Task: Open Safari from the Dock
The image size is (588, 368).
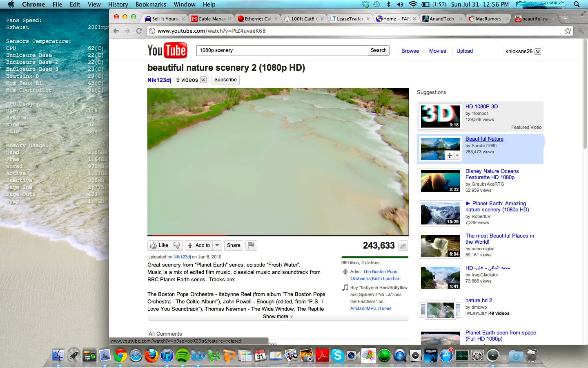Action: point(136,355)
